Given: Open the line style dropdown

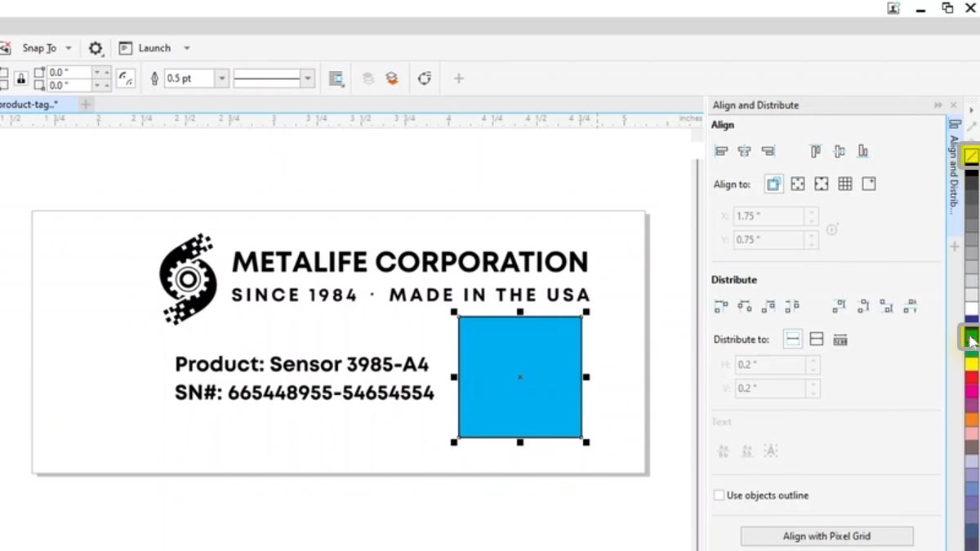Looking at the screenshot, I should 308,78.
